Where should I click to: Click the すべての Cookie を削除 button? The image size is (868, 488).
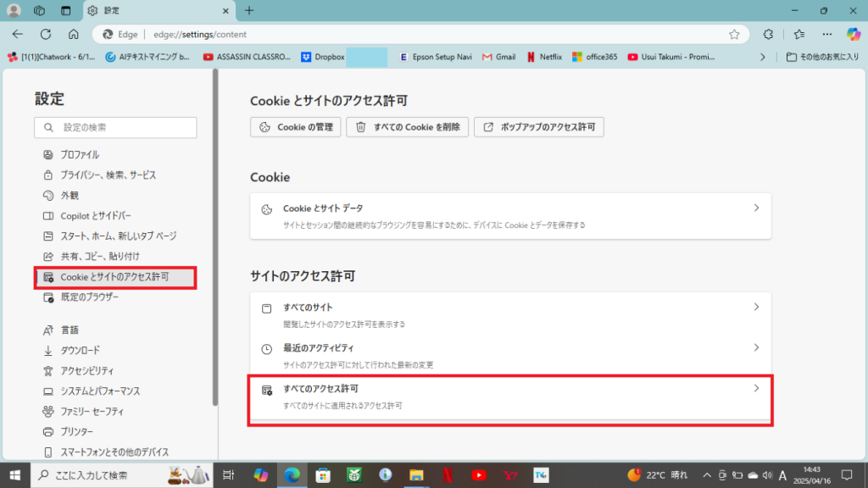coord(408,127)
